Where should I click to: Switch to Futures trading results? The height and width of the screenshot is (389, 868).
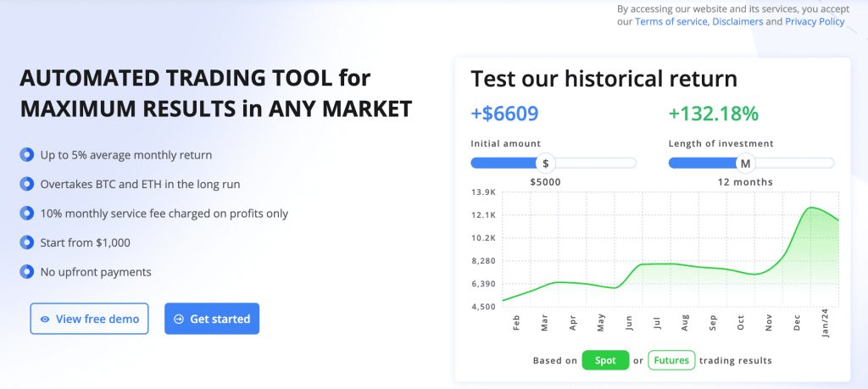(671, 360)
